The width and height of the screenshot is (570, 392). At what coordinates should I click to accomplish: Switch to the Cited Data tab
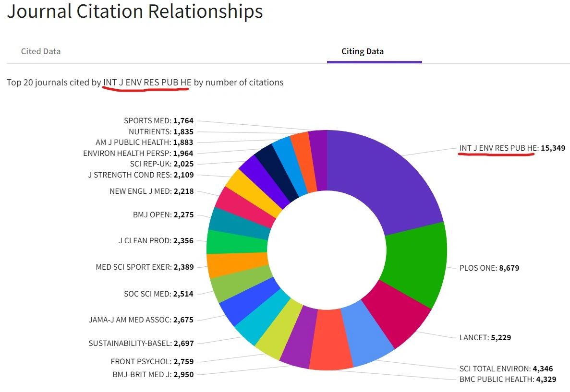[x=41, y=51]
